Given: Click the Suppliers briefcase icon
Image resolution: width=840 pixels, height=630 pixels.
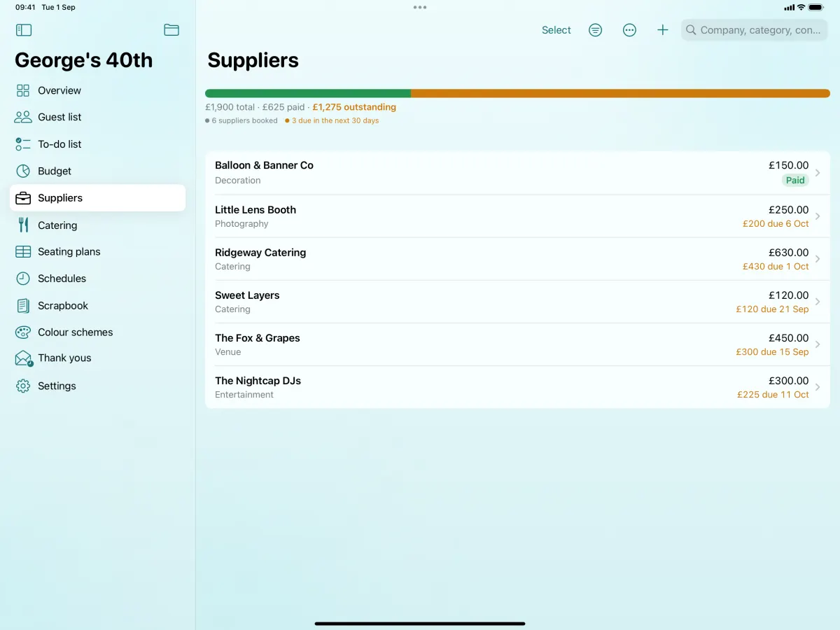Looking at the screenshot, I should pos(23,198).
